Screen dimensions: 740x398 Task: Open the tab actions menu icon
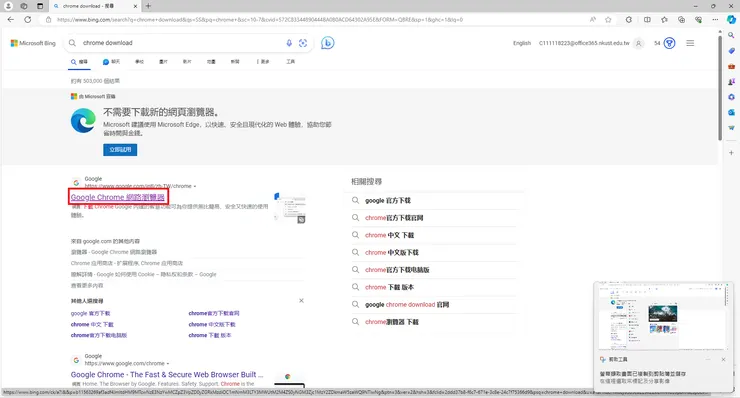click(x=40, y=6)
